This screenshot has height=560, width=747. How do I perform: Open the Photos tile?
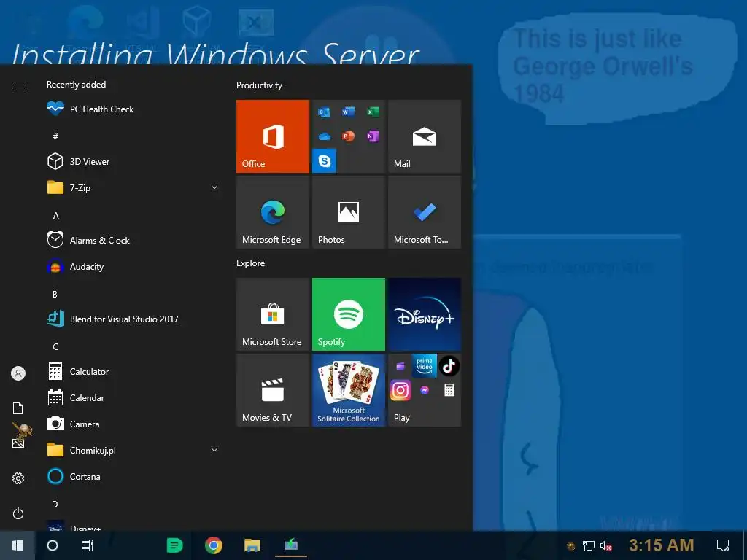[348, 212]
